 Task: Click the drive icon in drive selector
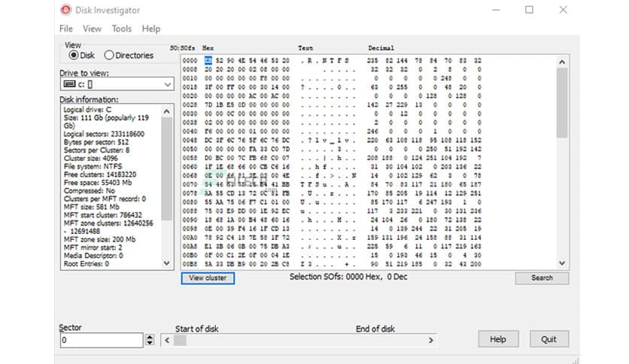tap(69, 84)
